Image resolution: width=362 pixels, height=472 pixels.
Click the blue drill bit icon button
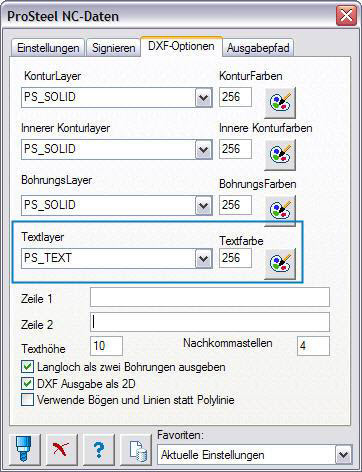(25, 449)
